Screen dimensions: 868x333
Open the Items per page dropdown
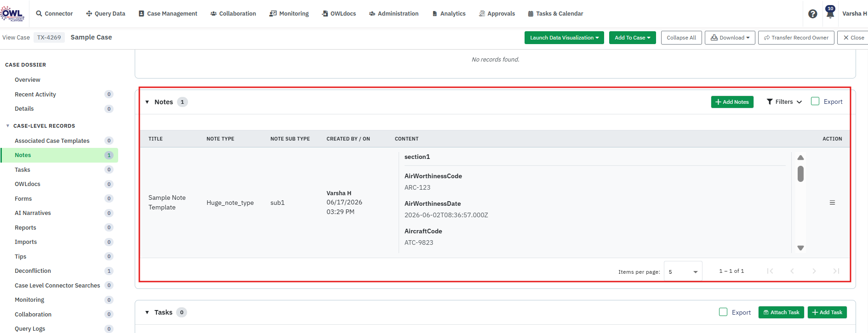683,272
